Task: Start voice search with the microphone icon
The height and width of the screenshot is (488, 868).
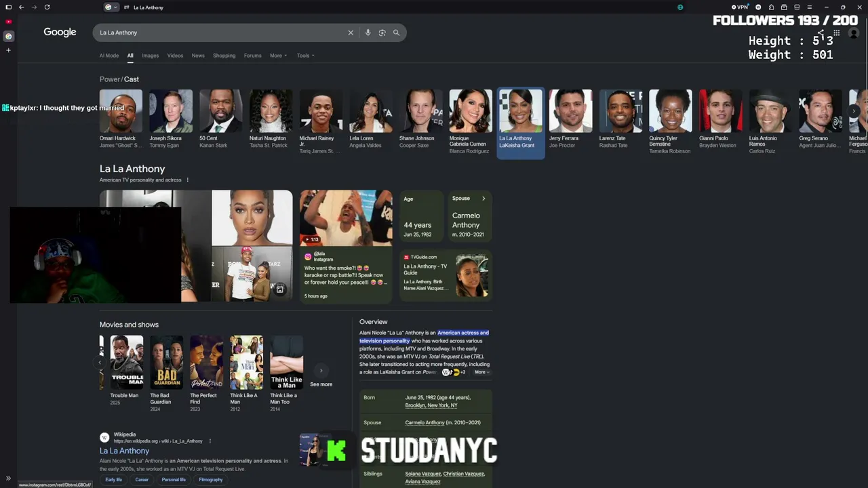Action: (368, 33)
